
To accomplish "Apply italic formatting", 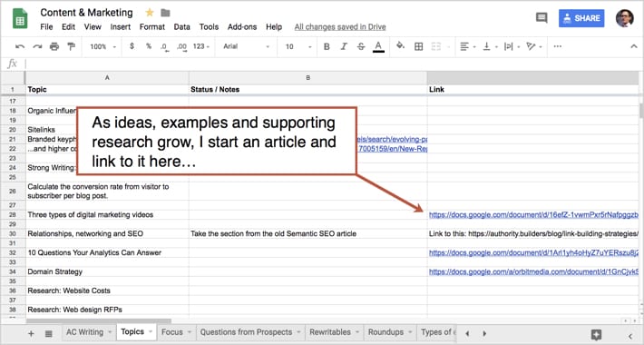I will click(x=344, y=46).
